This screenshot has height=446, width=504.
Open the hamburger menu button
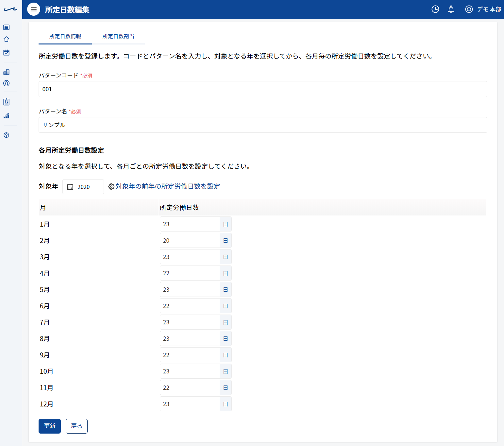pyautogui.click(x=34, y=9)
